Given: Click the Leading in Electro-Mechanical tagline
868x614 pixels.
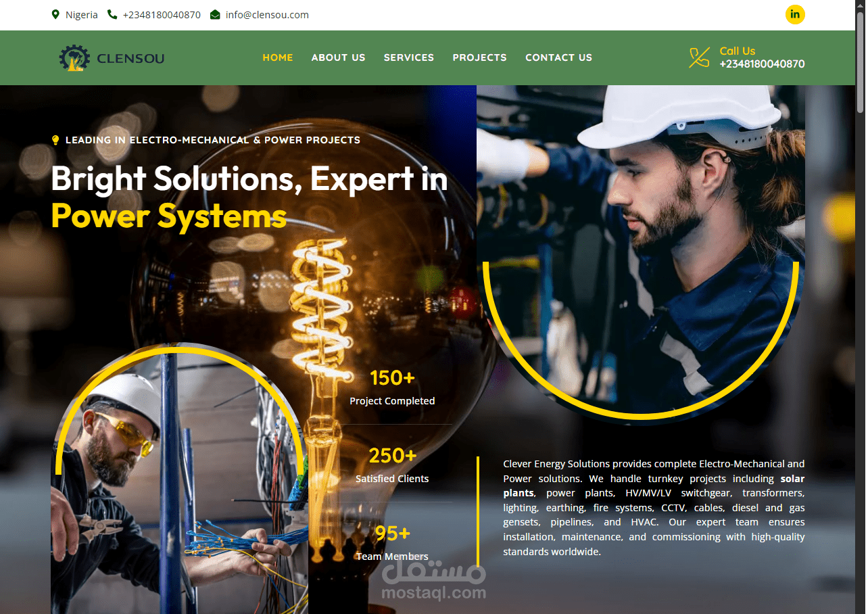Looking at the screenshot, I should click(213, 140).
